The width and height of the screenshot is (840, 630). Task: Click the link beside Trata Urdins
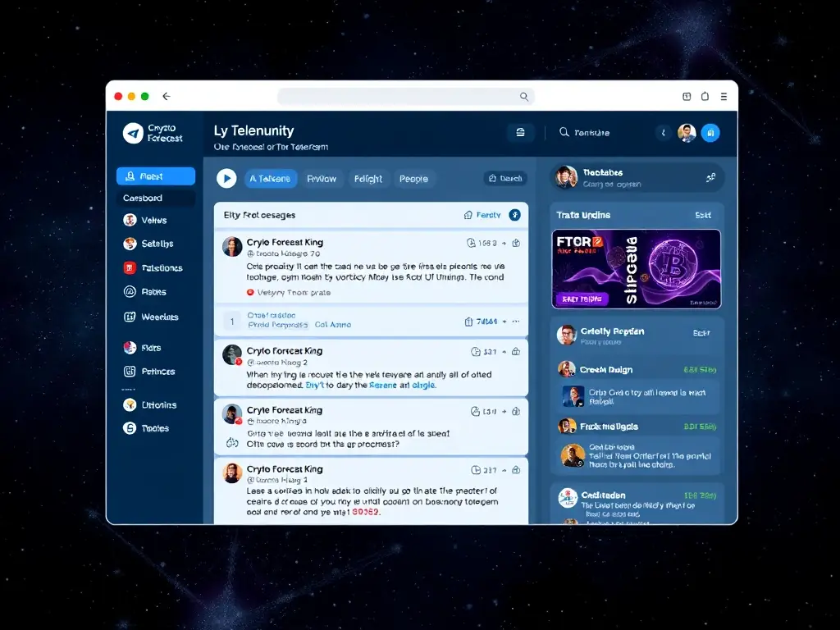[703, 216]
